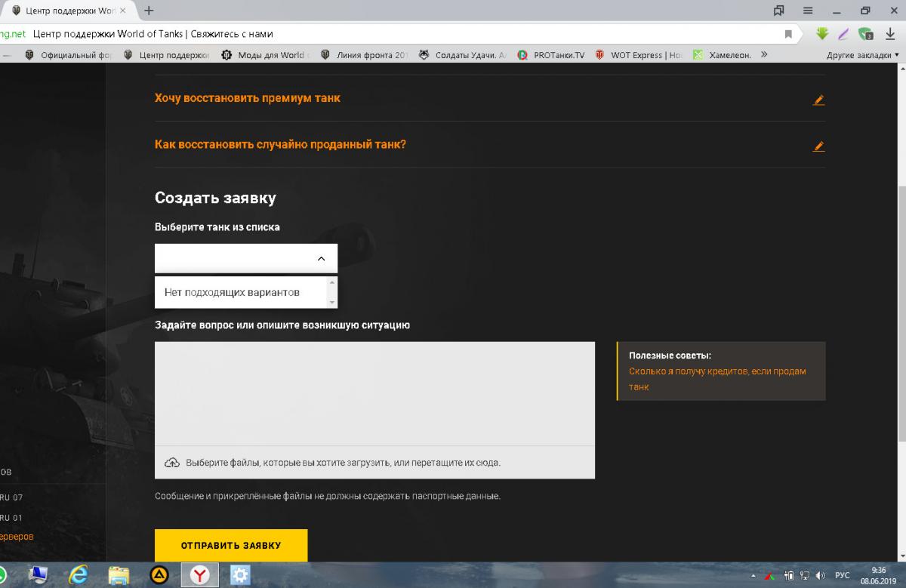Viewport: 906px width, 588px height.
Task: Click the tab collections icon in title bar
Action: [778, 11]
